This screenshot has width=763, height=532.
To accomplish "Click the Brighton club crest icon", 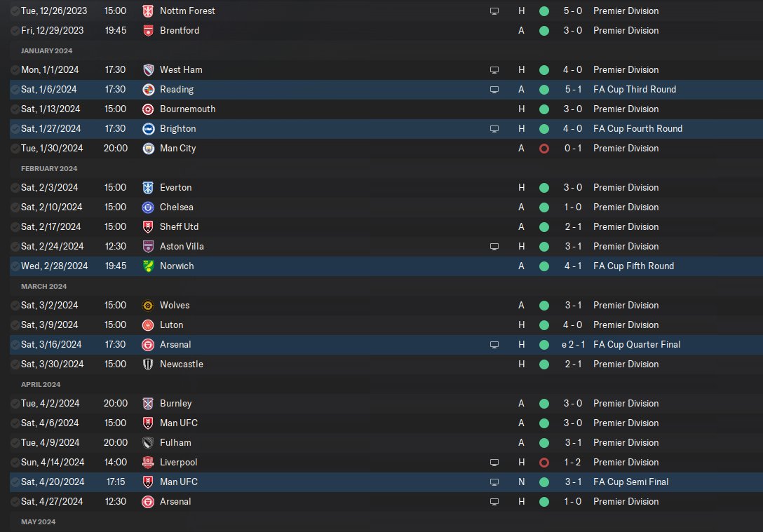I will (148, 129).
